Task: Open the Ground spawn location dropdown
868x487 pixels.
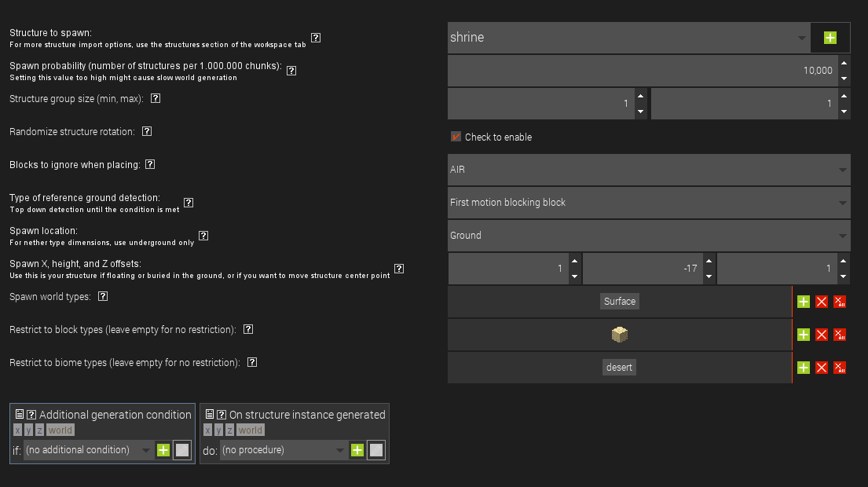Action: pyautogui.click(x=649, y=235)
